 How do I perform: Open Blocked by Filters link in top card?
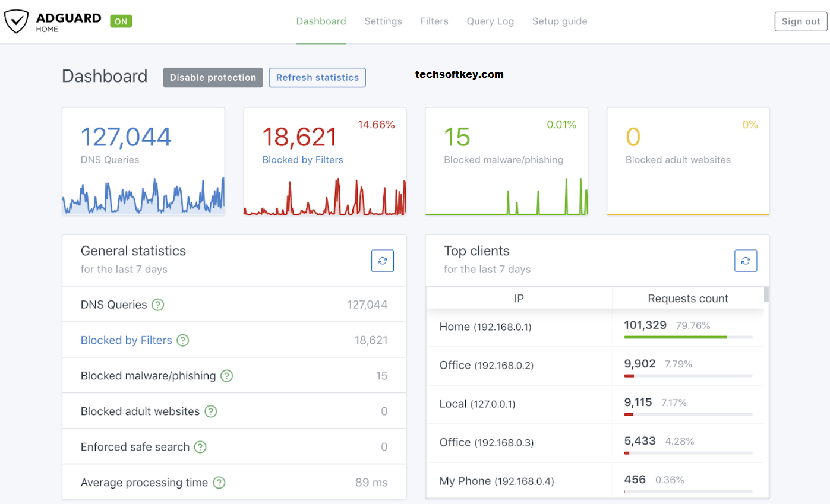tap(302, 160)
